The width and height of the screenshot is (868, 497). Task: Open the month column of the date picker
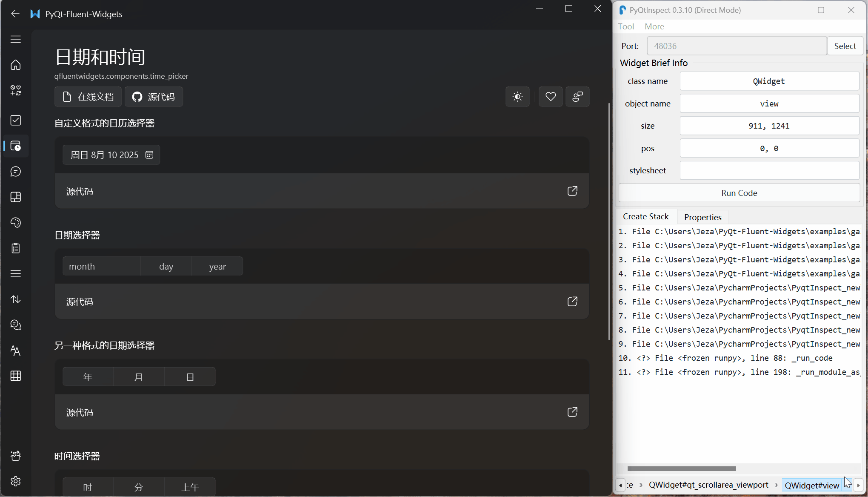(x=101, y=267)
